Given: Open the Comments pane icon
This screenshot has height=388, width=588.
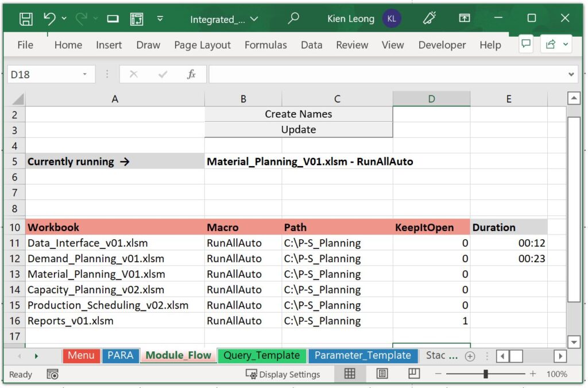Looking at the screenshot, I should pos(526,44).
